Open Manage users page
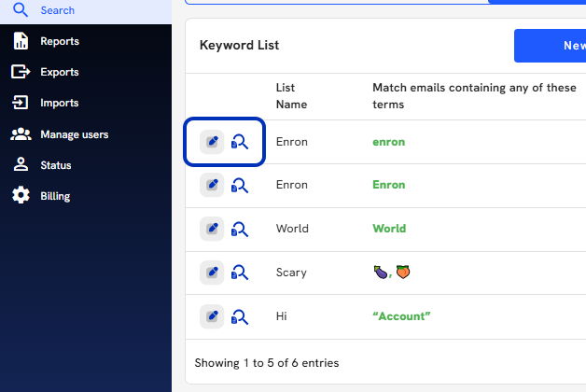The image size is (586, 392). [x=75, y=134]
